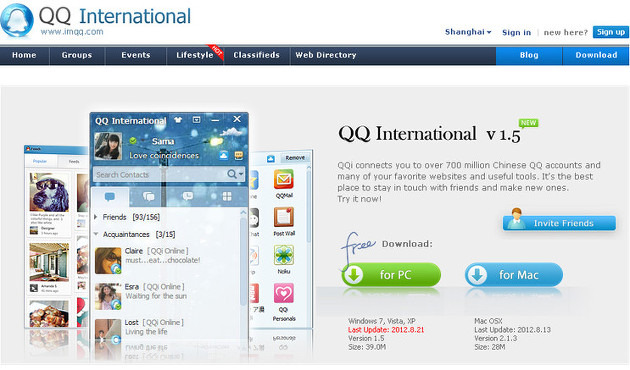Click the Popular tab in feeds window
This screenshot has width=630, height=370.
tap(40, 161)
